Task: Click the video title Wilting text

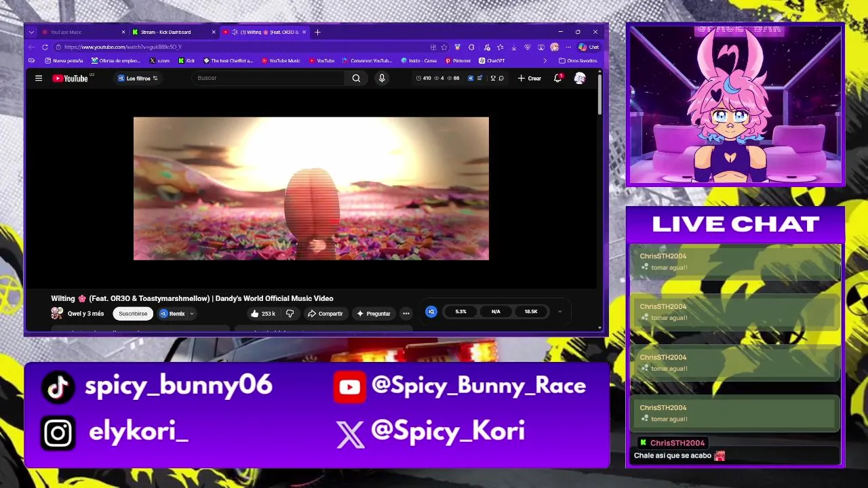Action: tap(192, 298)
